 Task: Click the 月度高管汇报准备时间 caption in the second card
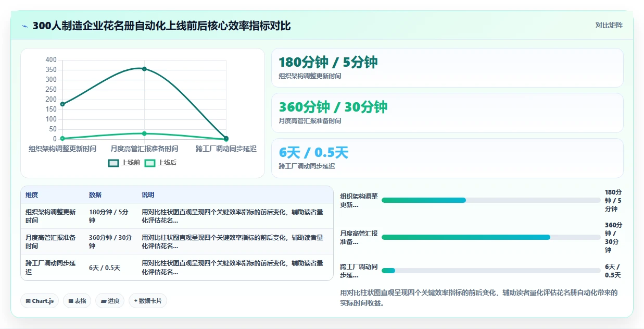tap(310, 121)
